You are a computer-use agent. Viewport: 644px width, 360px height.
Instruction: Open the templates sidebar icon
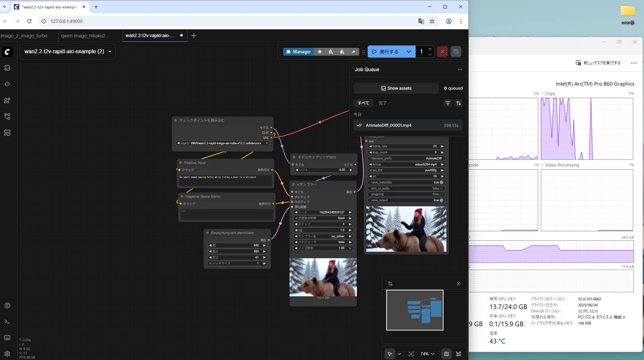click(7, 133)
